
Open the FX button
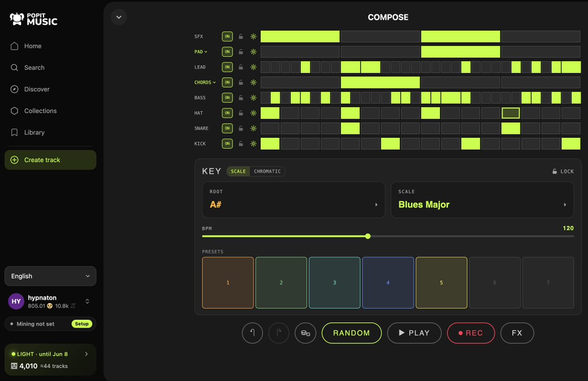click(517, 333)
